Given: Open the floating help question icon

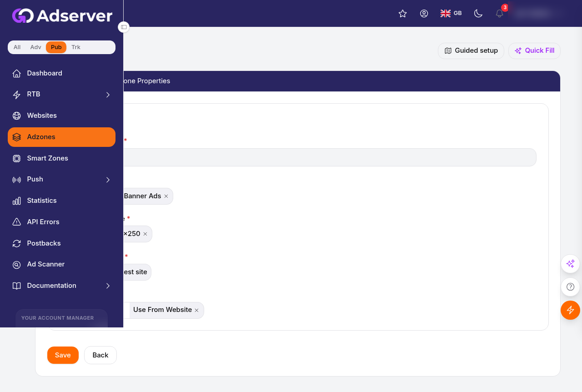Looking at the screenshot, I should click(570, 287).
